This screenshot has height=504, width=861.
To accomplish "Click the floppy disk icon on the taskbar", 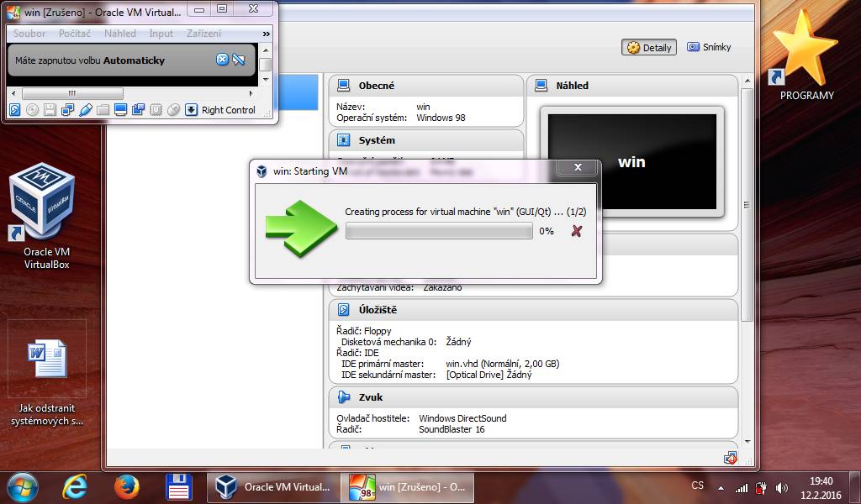I will click(178, 487).
